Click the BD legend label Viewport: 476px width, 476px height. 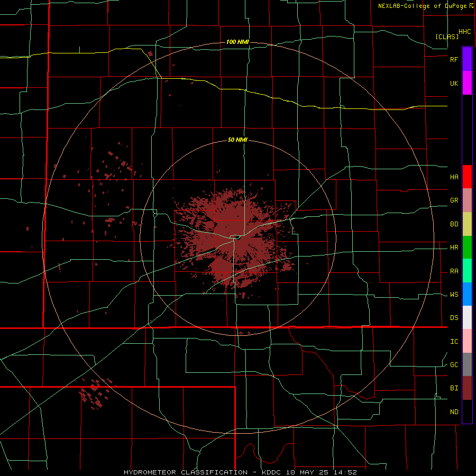tap(454, 224)
